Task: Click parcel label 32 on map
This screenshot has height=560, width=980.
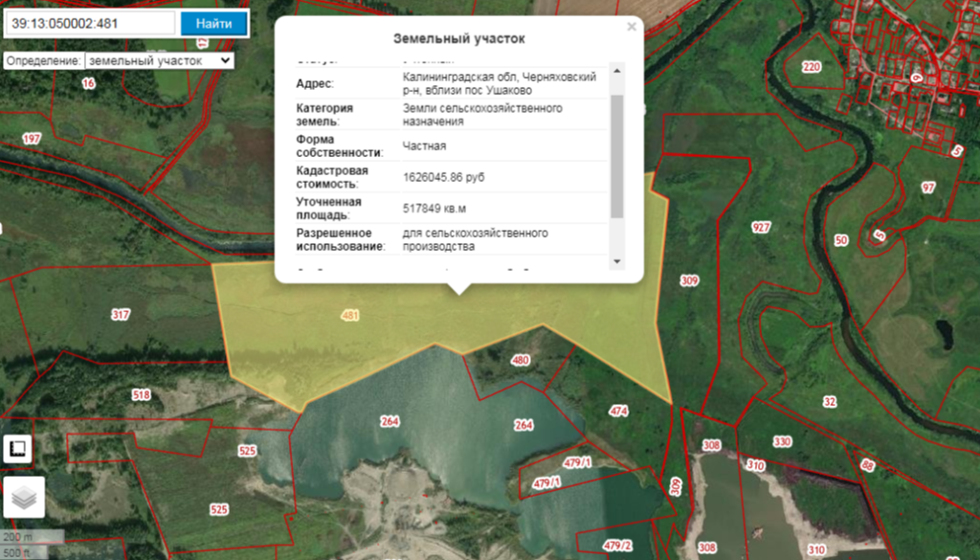Action: (830, 401)
